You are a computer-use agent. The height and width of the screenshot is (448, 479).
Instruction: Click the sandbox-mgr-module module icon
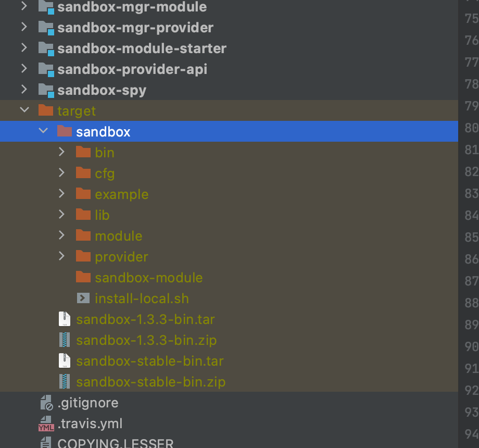click(x=46, y=7)
